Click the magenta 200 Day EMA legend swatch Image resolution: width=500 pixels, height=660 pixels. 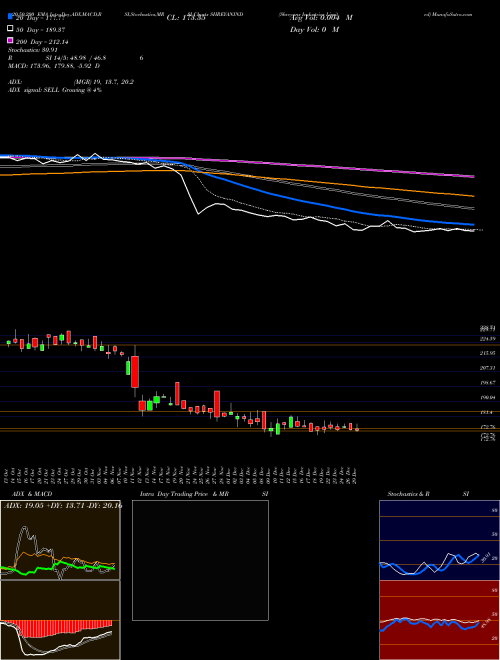[10, 41]
